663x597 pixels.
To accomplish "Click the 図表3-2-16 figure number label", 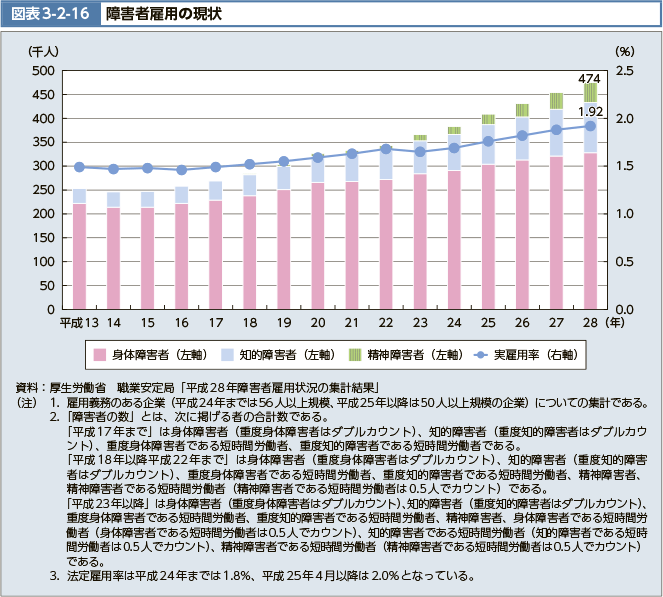I will point(50,16).
